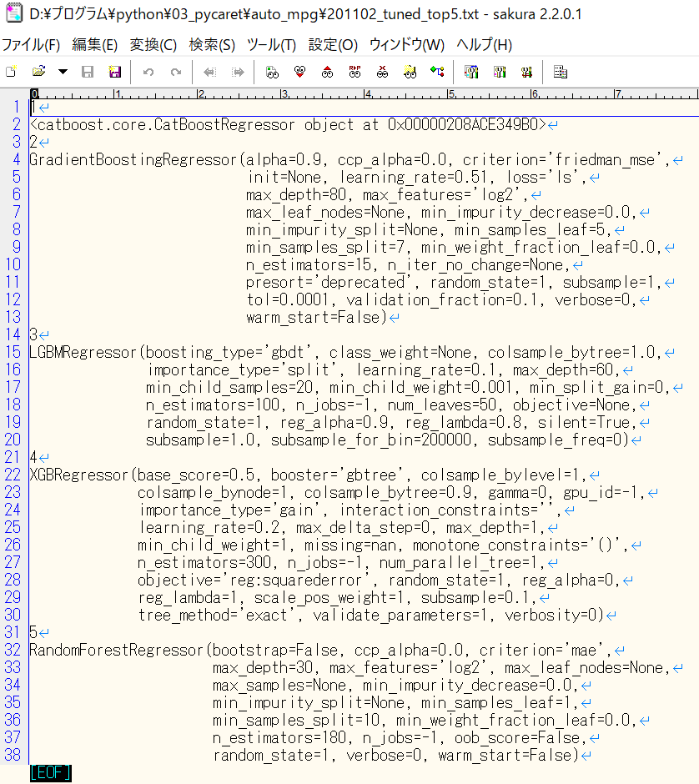The width and height of the screenshot is (699, 784).
Task: Expand the recent files dropdown arrow
Action: click(63, 72)
